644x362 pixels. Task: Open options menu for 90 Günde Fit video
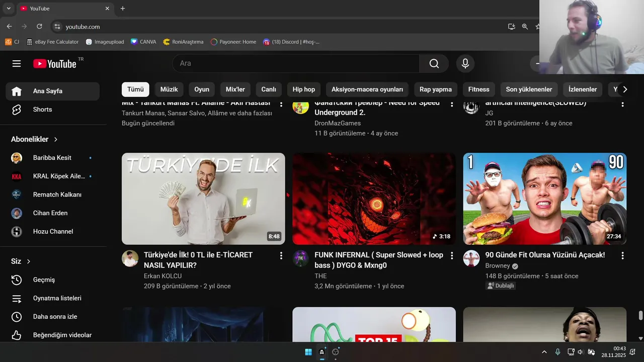622,255
